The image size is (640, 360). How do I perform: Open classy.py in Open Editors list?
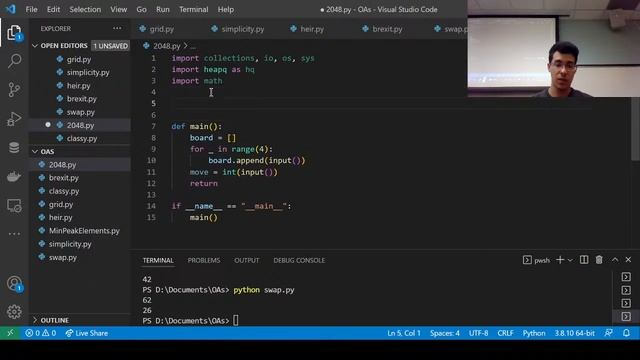[80, 138]
